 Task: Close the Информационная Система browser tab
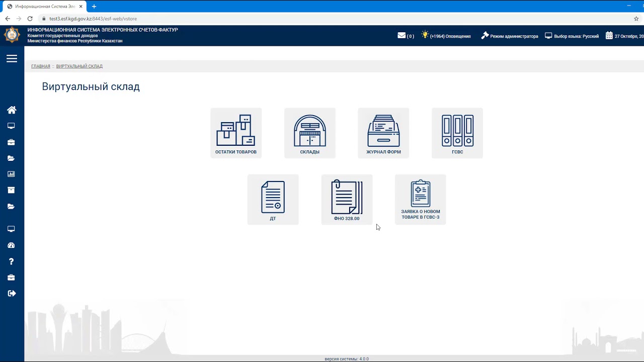(80, 7)
